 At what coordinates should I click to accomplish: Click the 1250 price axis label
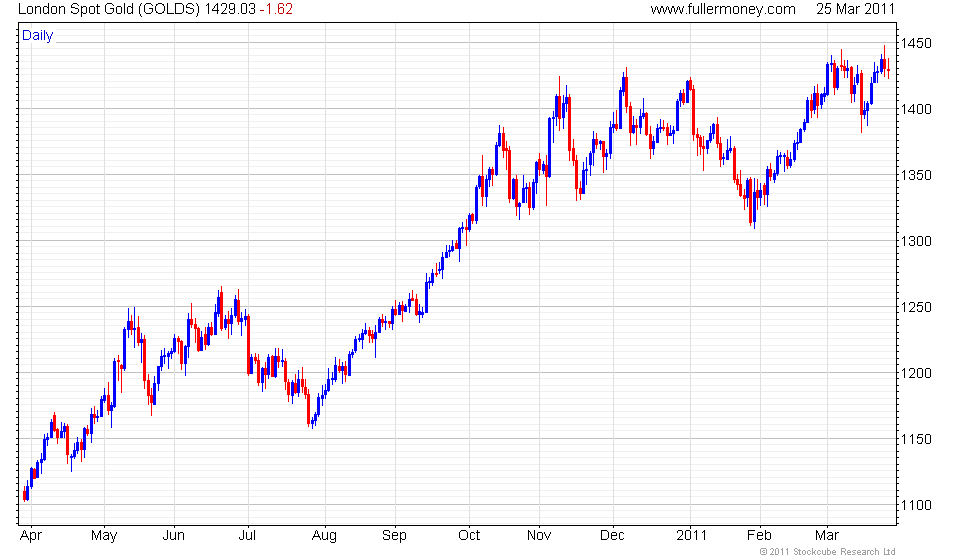(x=916, y=307)
